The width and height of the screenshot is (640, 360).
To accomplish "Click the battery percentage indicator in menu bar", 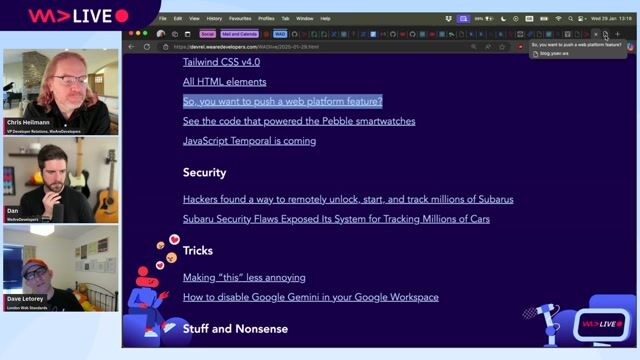I will [x=483, y=19].
